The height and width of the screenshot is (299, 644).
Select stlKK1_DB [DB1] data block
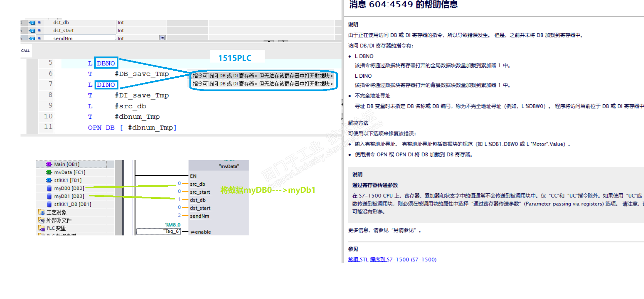coord(73,204)
